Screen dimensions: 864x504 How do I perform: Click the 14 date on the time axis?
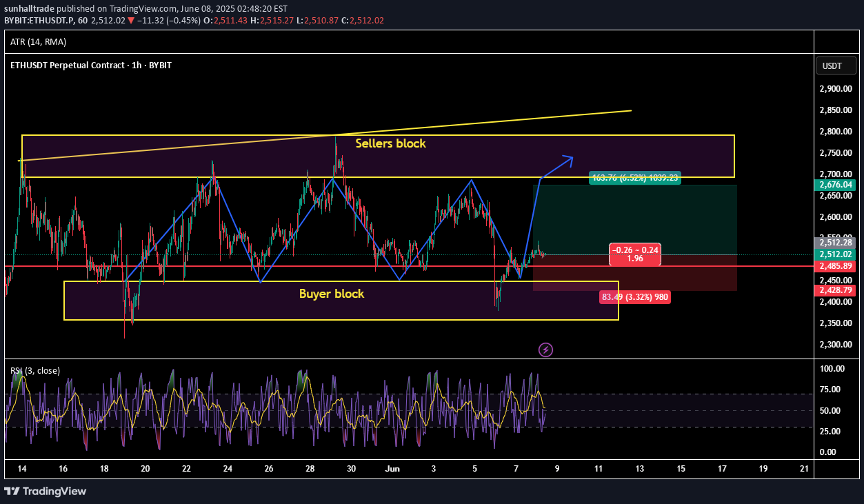tap(22, 468)
